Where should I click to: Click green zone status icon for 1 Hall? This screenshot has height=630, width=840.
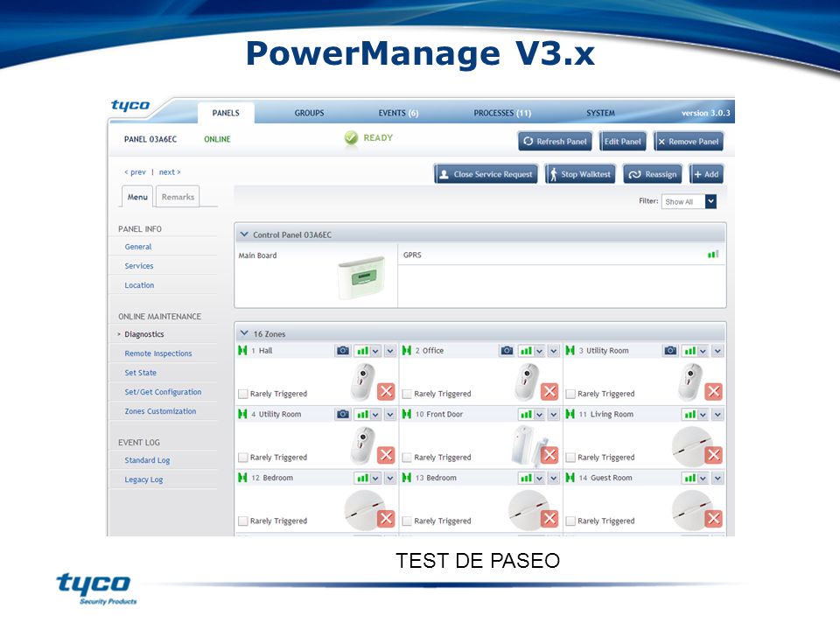[242, 350]
